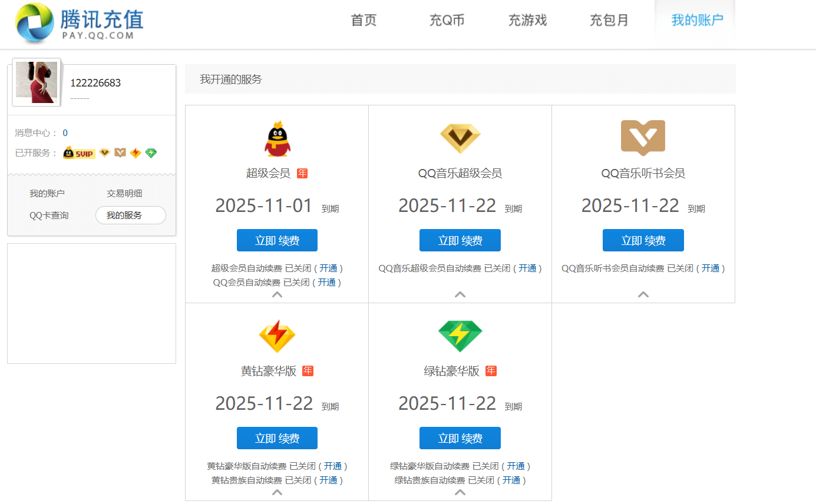The height and width of the screenshot is (504, 816).
Task: Click the Tencent Pay logo
Action: 80,24
